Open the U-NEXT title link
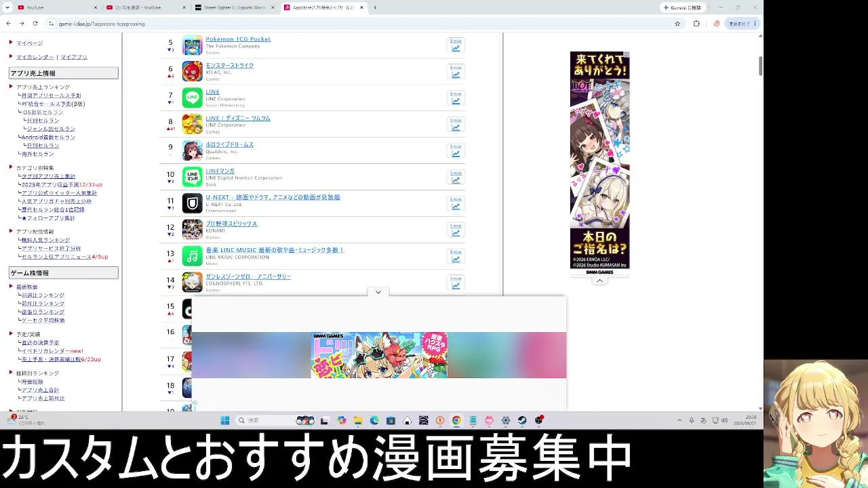 [x=273, y=197]
